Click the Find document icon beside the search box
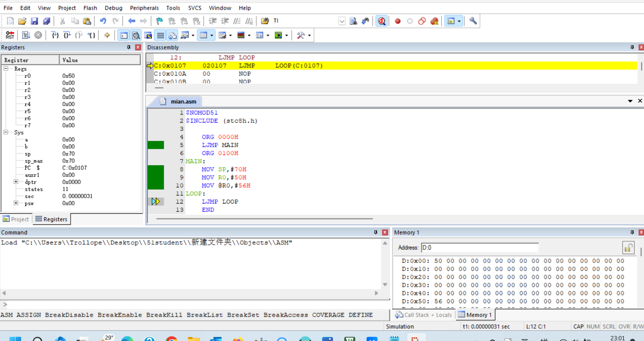The height and width of the screenshot is (341, 644). tap(353, 21)
